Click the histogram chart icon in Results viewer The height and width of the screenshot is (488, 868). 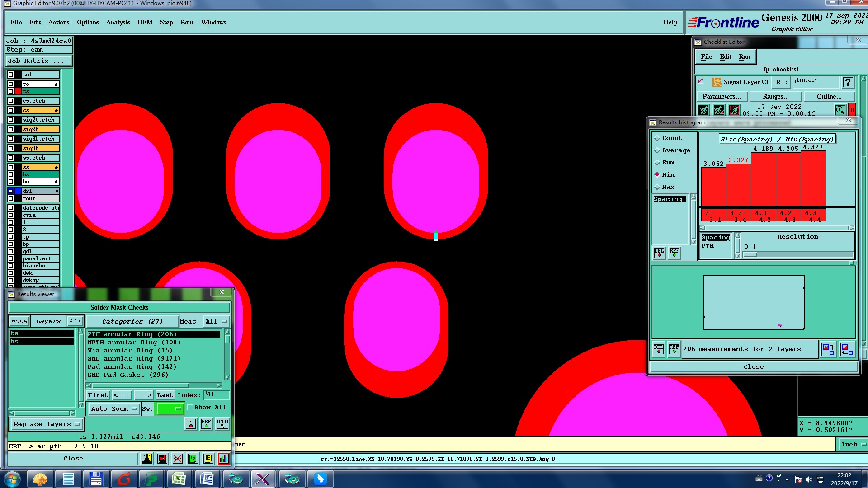pos(223,459)
